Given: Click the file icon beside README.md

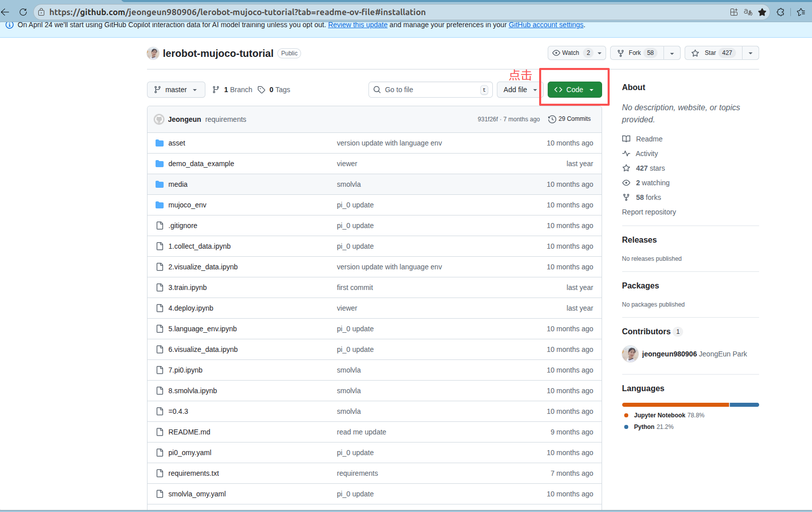Looking at the screenshot, I should click(160, 432).
